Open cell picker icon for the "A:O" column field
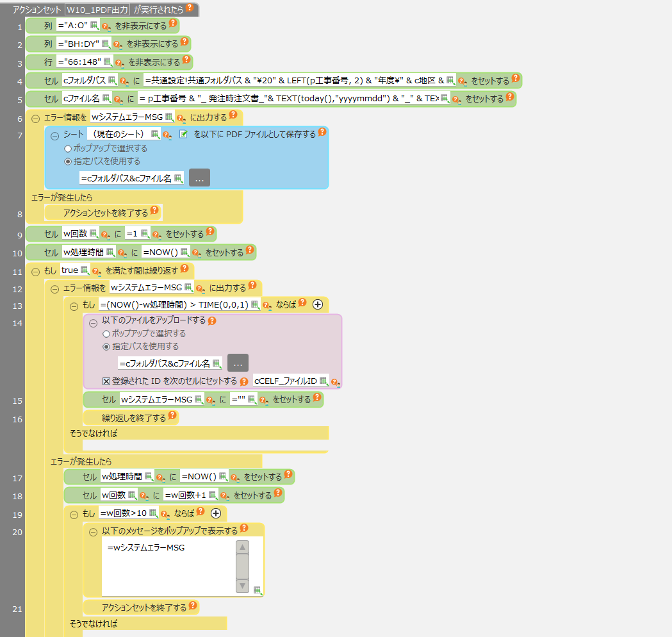Screen dimensions: 672x637 (x=94, y=26)
